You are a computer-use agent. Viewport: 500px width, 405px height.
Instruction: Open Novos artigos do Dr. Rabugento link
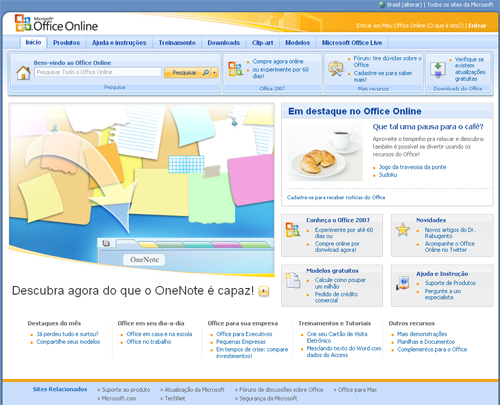tap(450, 233)
